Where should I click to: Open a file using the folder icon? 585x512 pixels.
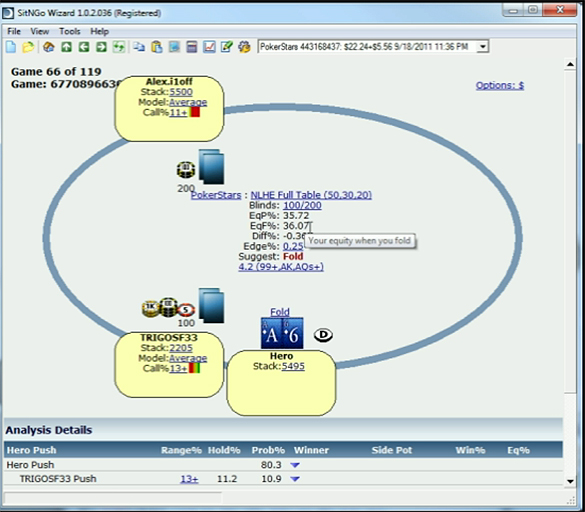[x=28, y=47]
